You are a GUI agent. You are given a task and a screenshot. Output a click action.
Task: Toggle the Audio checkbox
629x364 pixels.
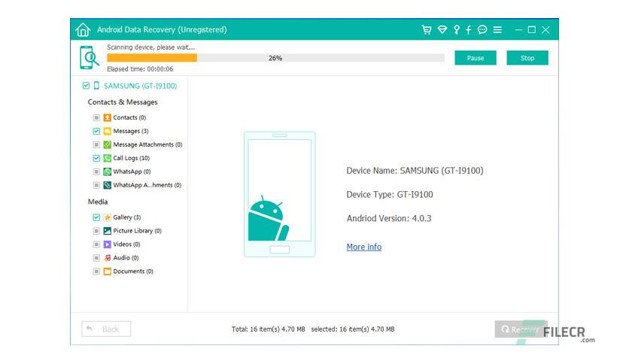click(96, 258)
